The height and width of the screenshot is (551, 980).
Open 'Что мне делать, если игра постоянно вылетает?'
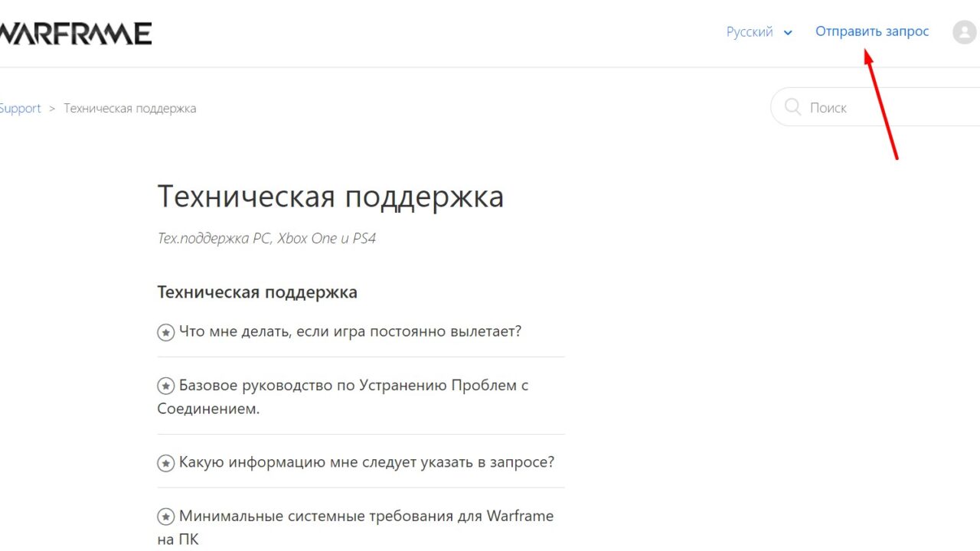point(350,332)
